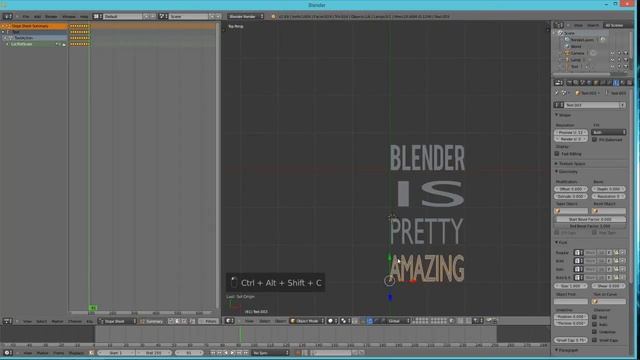
Task: Toggle the character Italic checkbox
Action: pos(595,324)
